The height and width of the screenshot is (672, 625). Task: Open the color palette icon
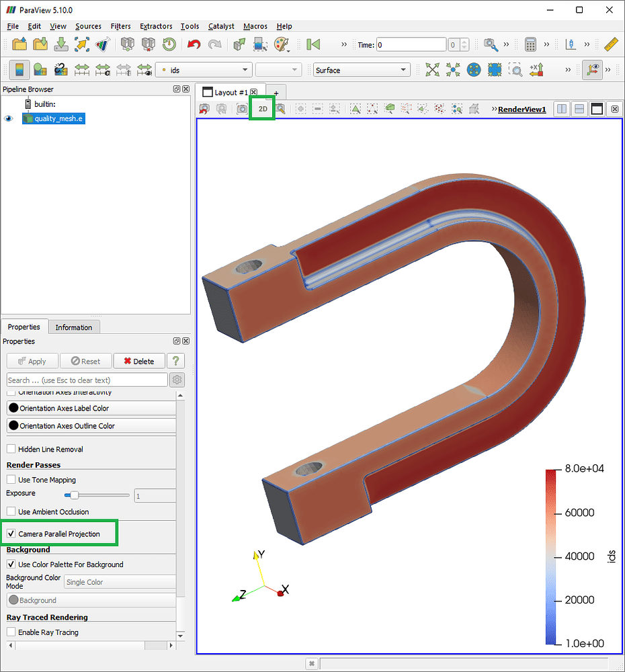282,44
